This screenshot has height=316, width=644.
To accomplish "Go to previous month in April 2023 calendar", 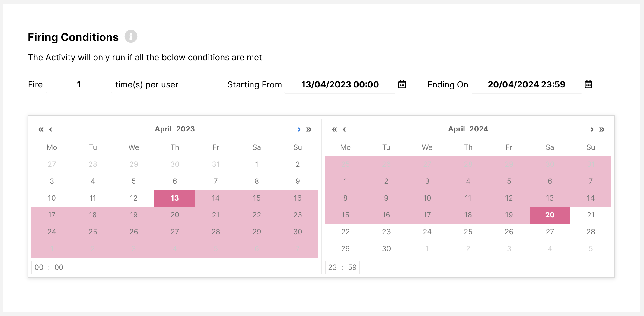I will 51,129.
